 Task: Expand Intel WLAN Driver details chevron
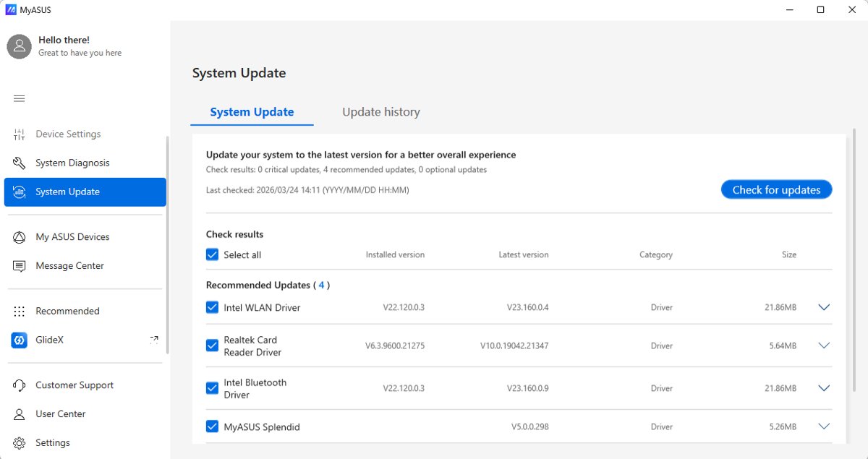823,307
